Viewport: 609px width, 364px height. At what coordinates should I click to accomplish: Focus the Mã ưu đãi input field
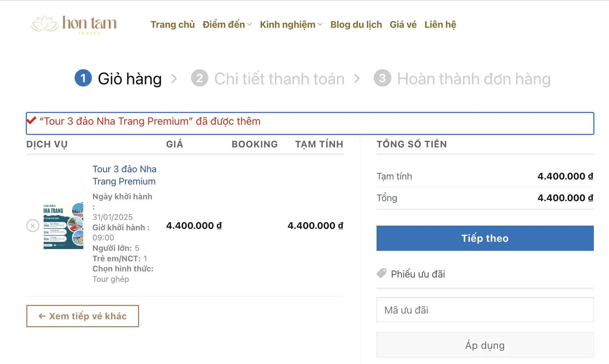click(x=485, y=310)
